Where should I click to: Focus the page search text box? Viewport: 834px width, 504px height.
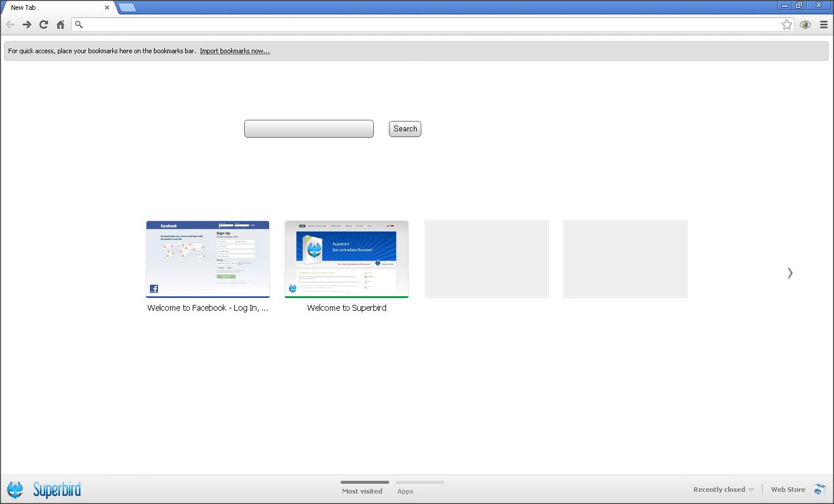coord(309,128)
